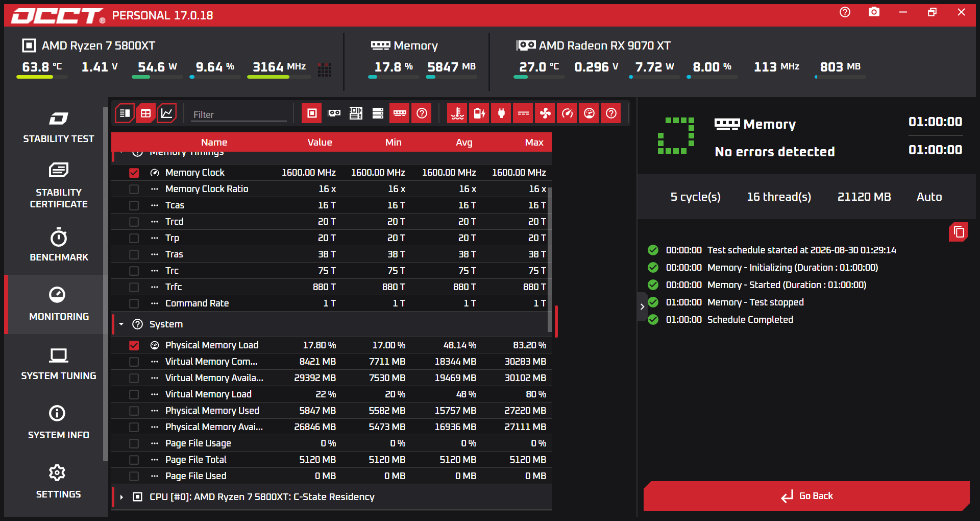
Task: Toggle the battery power sensor filter icon
Action: tap(479, 113)
